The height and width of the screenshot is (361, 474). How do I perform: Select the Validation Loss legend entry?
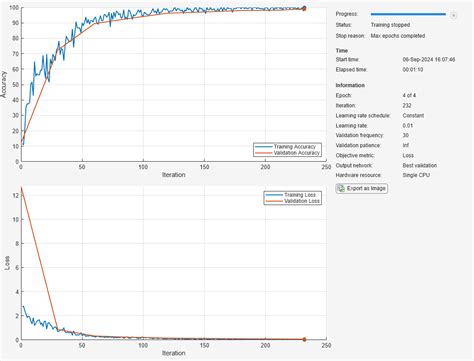[293, 201]
